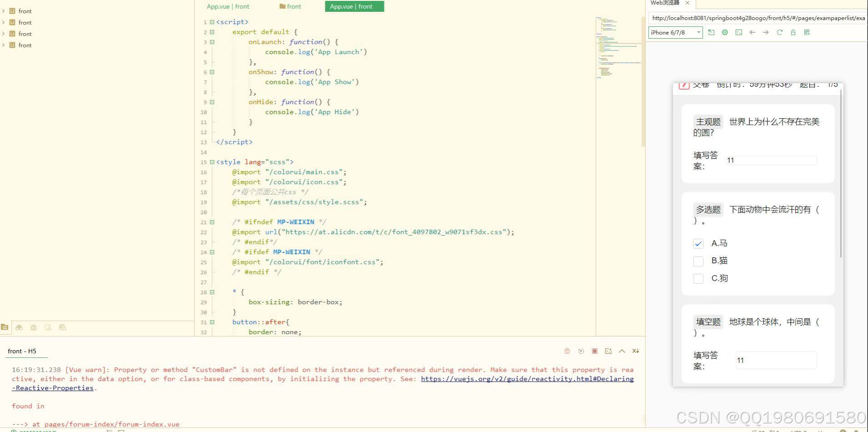Click the "found in" console text
Screen dimensions: 868x432
pyautogui.click(x=28, y=406)
